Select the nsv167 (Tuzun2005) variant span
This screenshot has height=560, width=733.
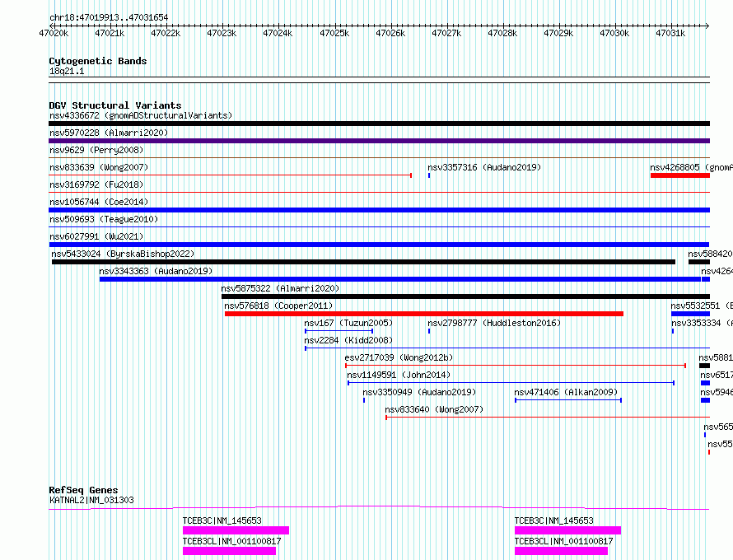tap(339, 331)
